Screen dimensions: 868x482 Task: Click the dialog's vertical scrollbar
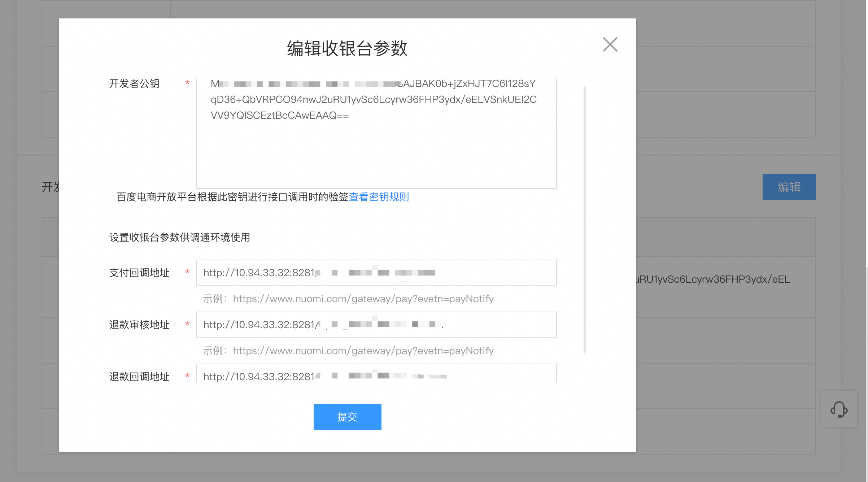pyautogui.click(x=584, y=218)
